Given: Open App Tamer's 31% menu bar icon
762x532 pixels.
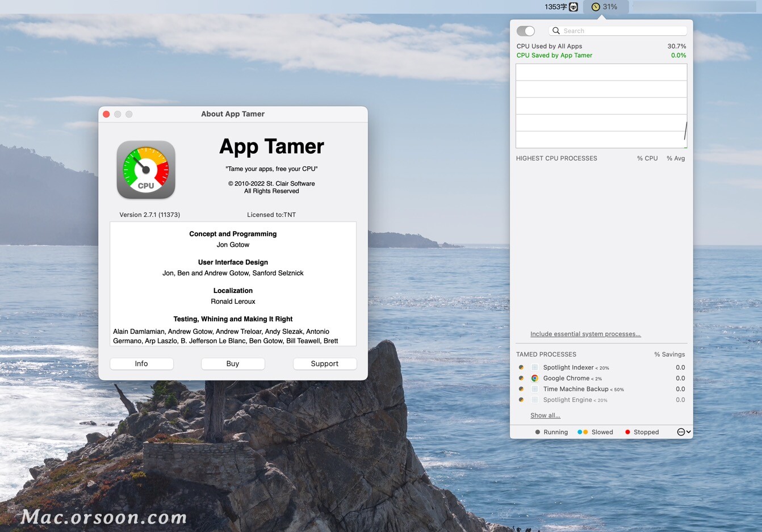Looking at the screenshot, I should [x=605, y=7].
